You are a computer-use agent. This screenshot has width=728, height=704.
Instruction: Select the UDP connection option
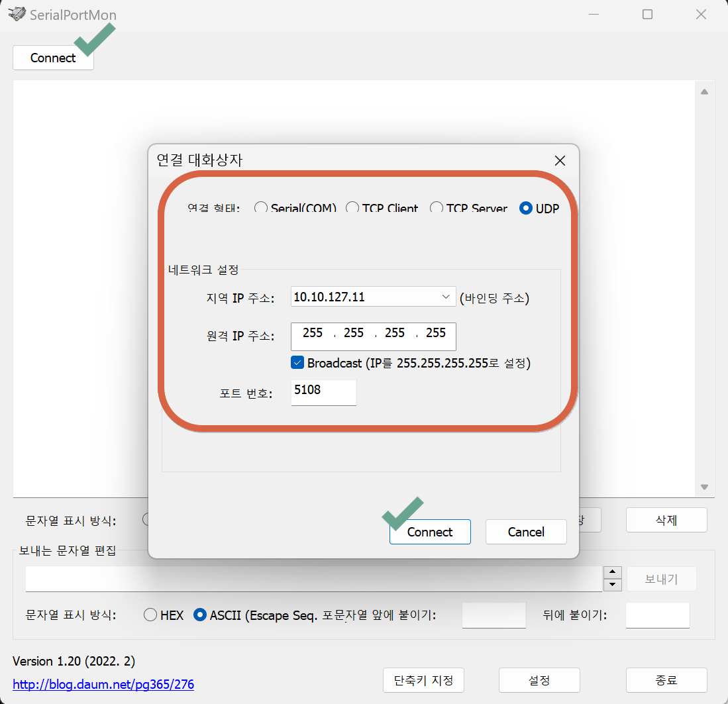(x=526, y=208)
